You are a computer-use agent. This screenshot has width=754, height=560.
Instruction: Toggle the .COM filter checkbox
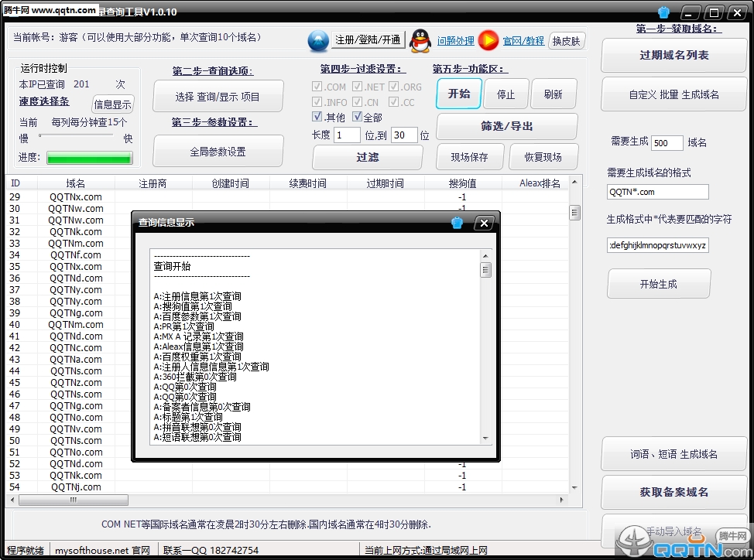click(317, 87)
